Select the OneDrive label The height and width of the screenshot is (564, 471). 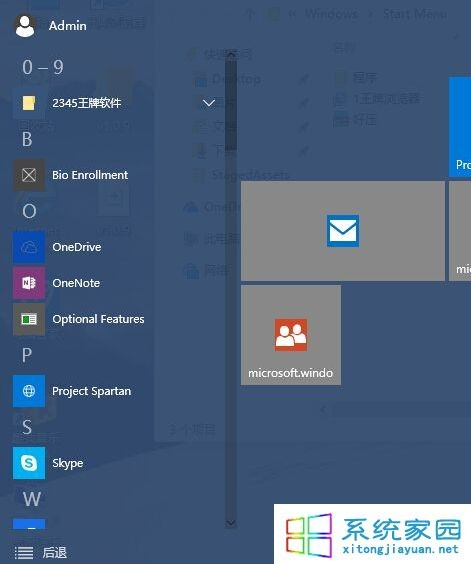coord(77,247)
